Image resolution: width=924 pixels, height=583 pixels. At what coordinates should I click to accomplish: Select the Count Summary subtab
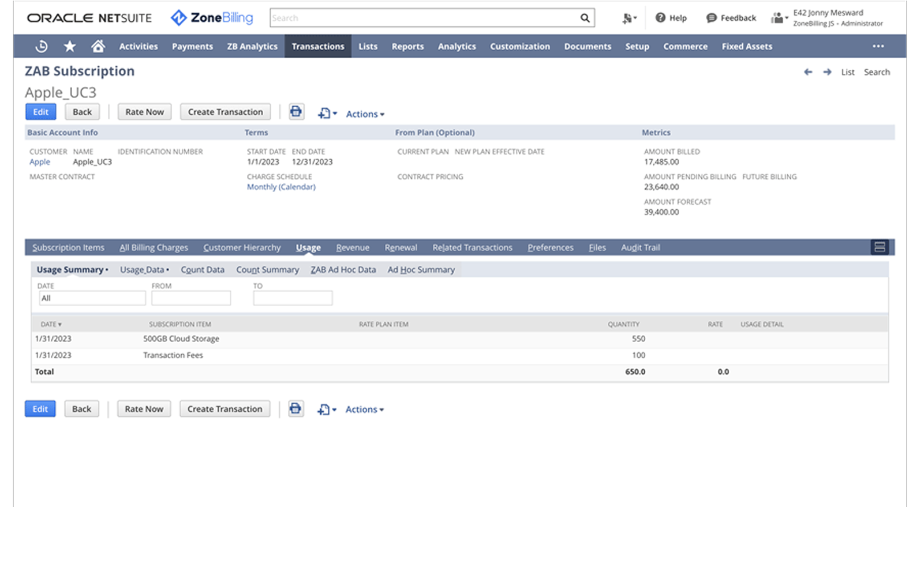[268, 269]
